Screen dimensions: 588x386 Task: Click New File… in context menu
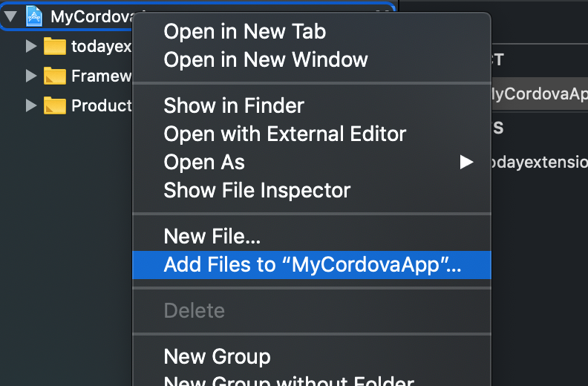coord(212,237)
